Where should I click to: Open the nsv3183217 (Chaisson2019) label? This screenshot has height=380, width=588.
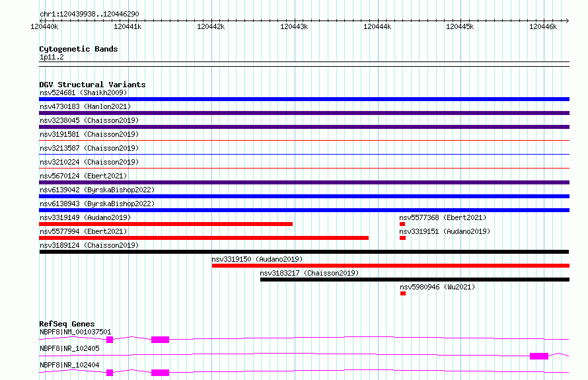(309, 273)
